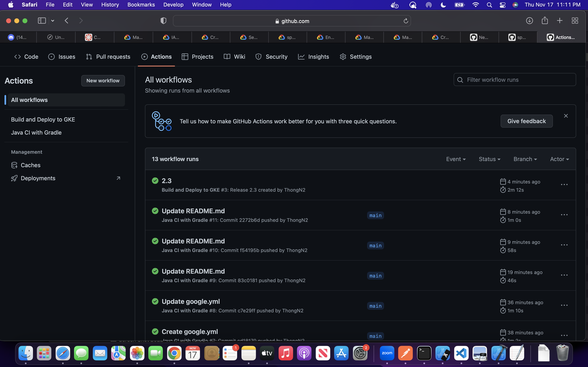This screenshot has height=367, width=588.
Task: Open the Branch filter dropdown
Action: 525,159
